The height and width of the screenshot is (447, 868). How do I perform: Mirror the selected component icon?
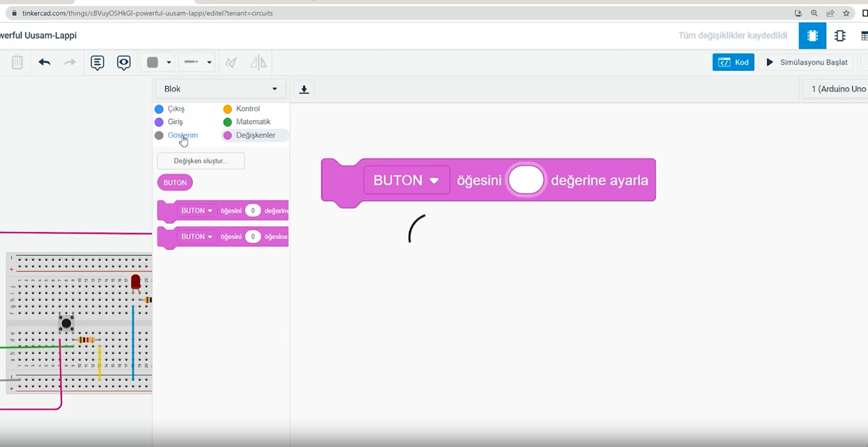click(x=258, y=63)
